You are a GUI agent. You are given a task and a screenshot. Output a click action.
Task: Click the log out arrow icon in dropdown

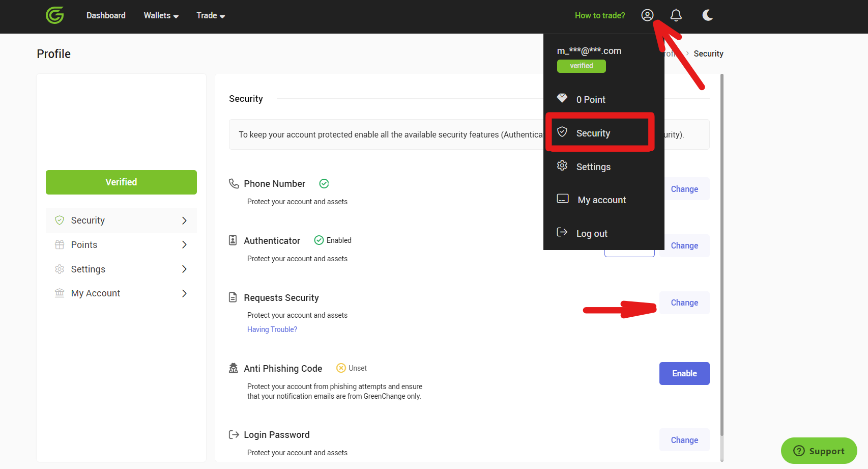562,233
